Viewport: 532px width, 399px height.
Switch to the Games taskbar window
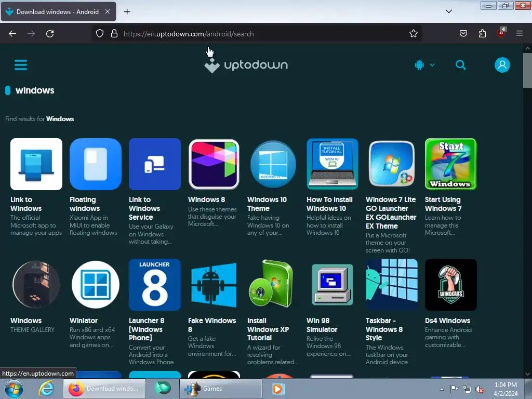coord(221,389)
